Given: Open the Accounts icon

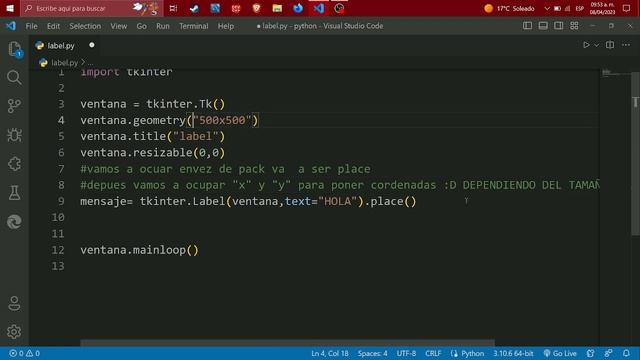Looking at the screenshot, I should 14,303.
